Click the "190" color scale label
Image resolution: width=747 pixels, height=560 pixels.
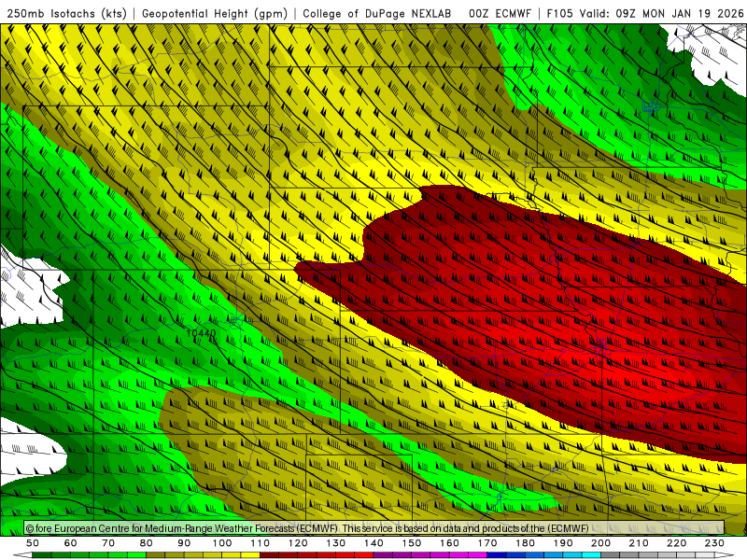563,543
